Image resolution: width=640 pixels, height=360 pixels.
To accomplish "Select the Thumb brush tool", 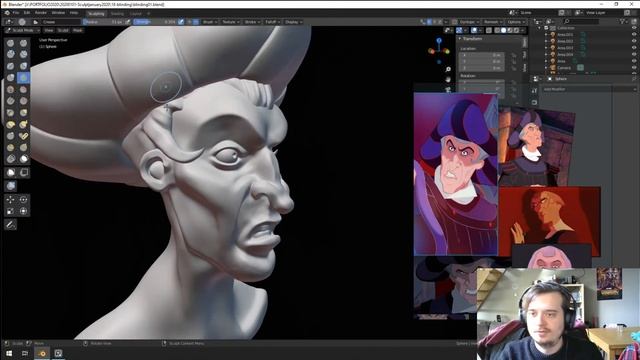I will click(11, 136).
